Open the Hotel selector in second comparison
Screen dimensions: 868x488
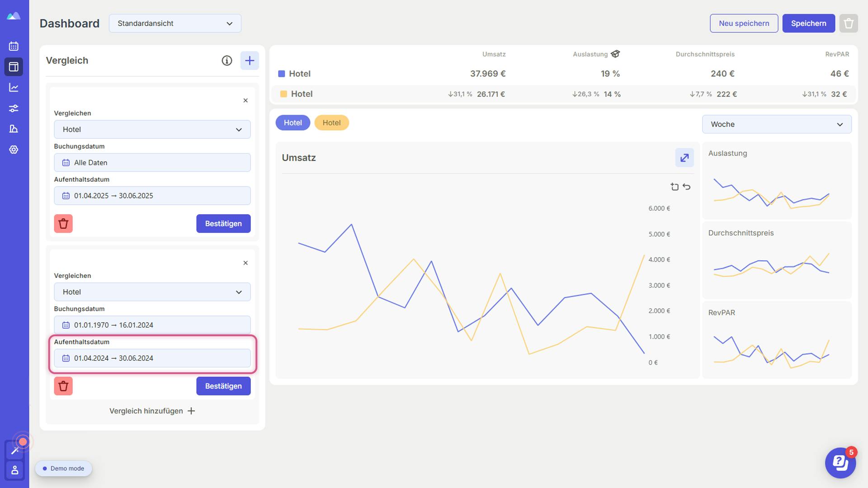151,291
